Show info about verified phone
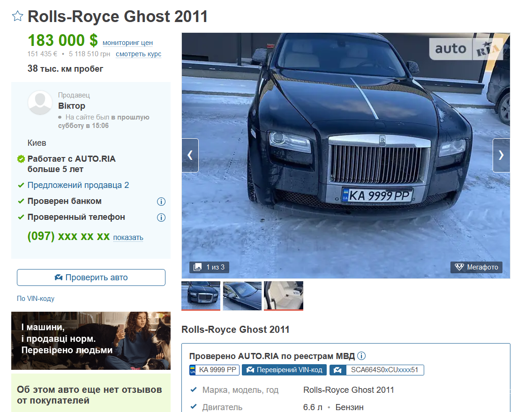The width and height of the screenshot is (532, 412). [x=161, y=217]
